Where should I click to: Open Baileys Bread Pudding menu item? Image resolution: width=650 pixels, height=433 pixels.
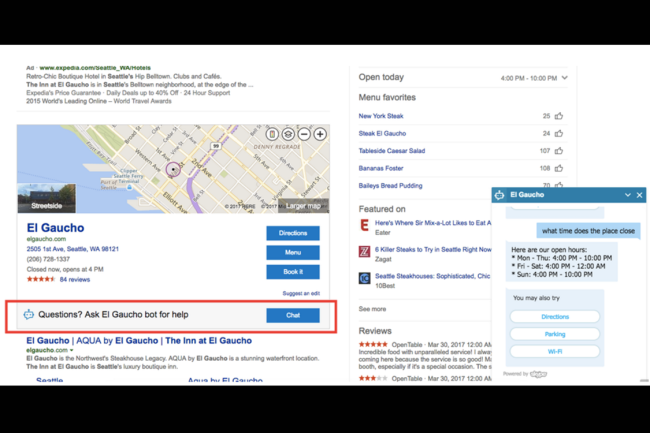[390, 186]
